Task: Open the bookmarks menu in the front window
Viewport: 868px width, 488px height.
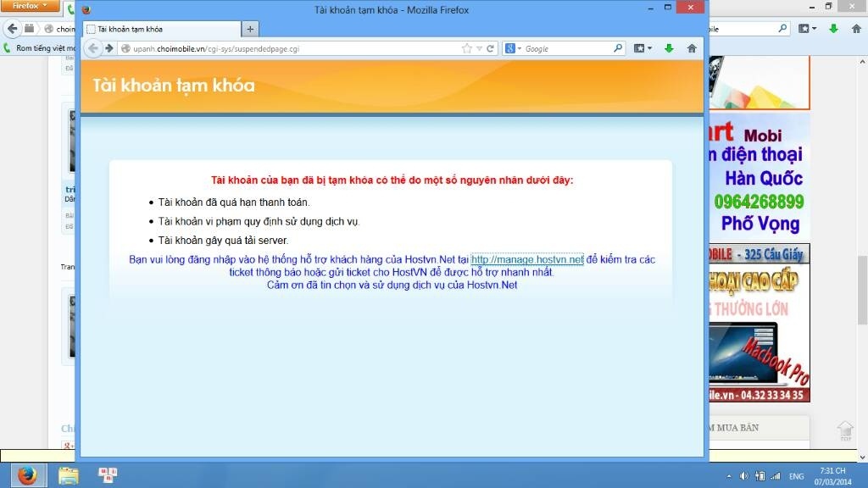Action: [x=639, y=48]
